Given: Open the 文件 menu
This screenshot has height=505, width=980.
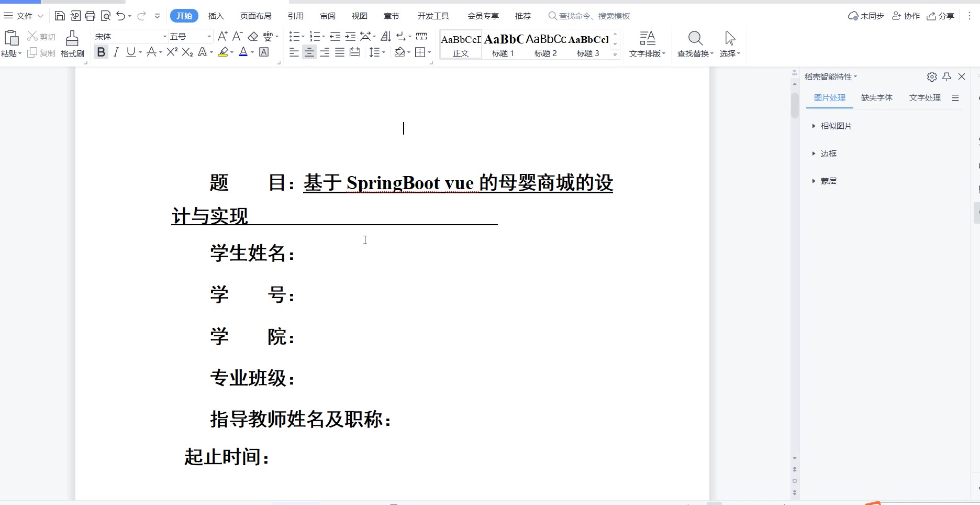Looking at the screenshot, I should [24, 16].
